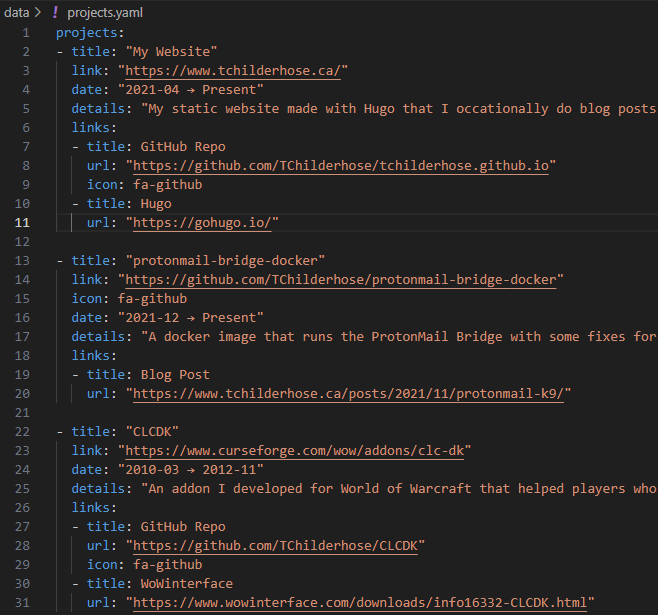Click the date "2021-12 → Present"
The image size is (658, 615).
(x=191, y=318)
